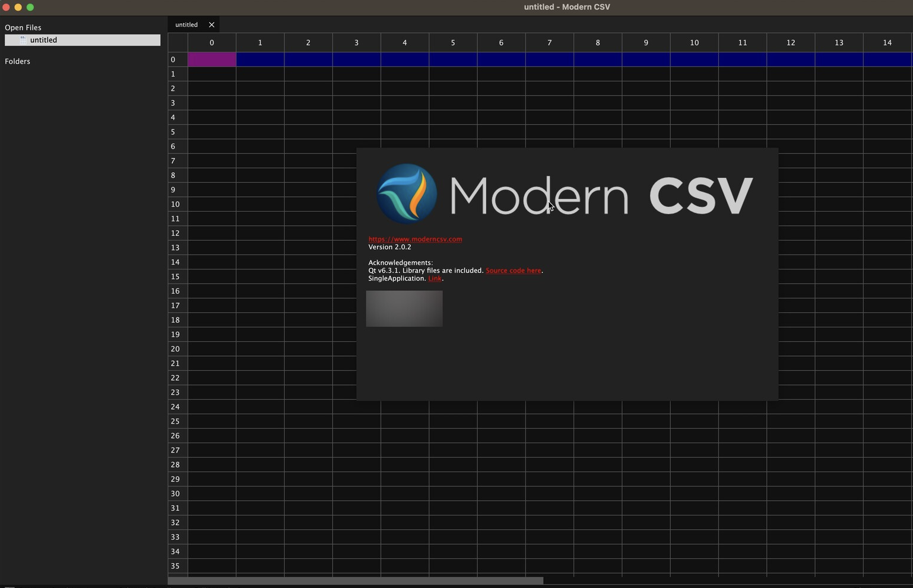Click the green zoom button of the window
Image resolution: width=913 pixels, height=588 pixels.
tap(30, 7)
